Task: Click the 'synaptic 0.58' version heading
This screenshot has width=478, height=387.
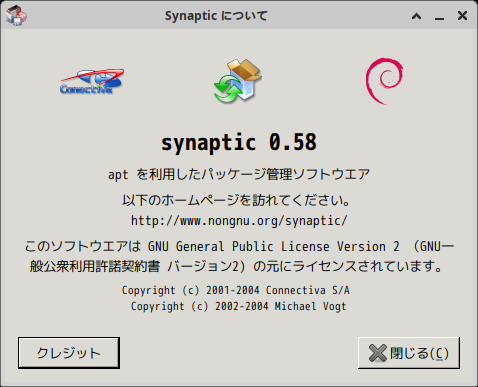Action: 239,142
